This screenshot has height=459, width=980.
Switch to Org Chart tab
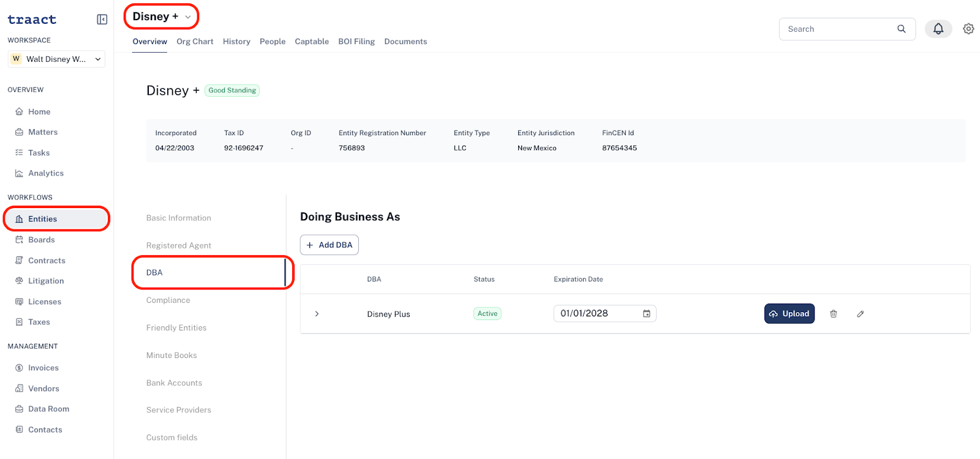pos(195,42)
